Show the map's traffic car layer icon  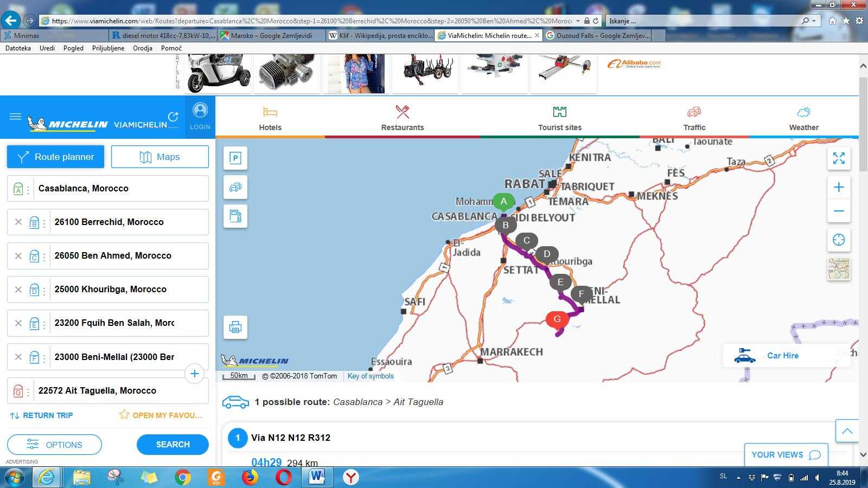pyautogui.click(x=235, y=187)
